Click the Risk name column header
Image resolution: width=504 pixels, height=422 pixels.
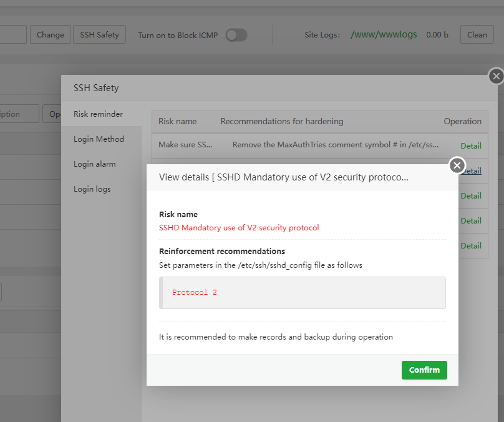click(x=177, y=121)
